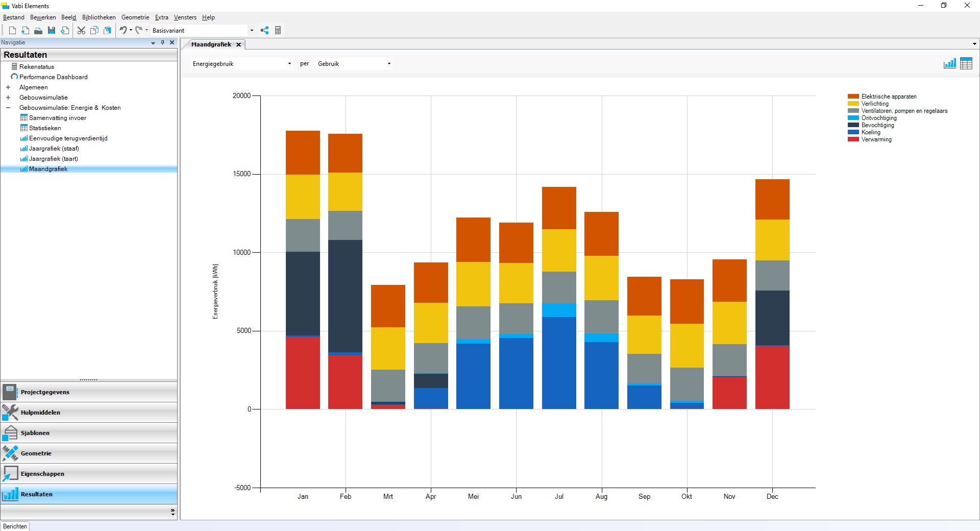Screen dimensions: 980x531
Task: Open the Basisvariant dropdown
Action: [252, 31]
